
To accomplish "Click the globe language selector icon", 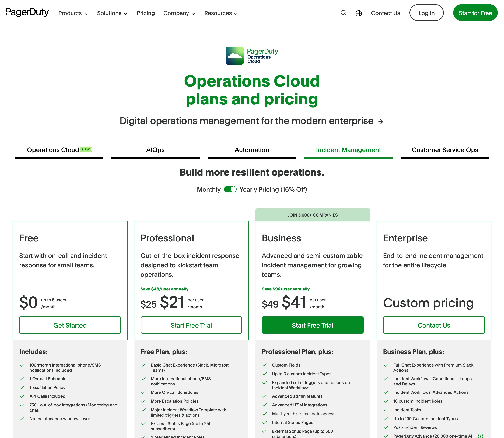I will point(358,13).
